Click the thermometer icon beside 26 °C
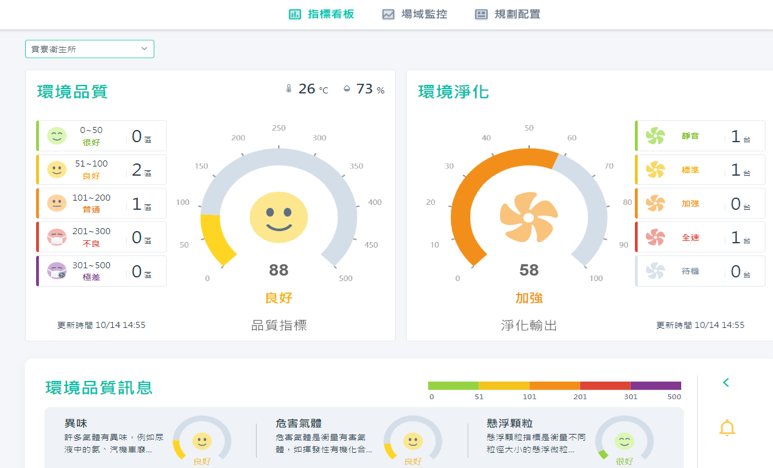The height and width of the screenshot is (468, 773). coord(289,89)
